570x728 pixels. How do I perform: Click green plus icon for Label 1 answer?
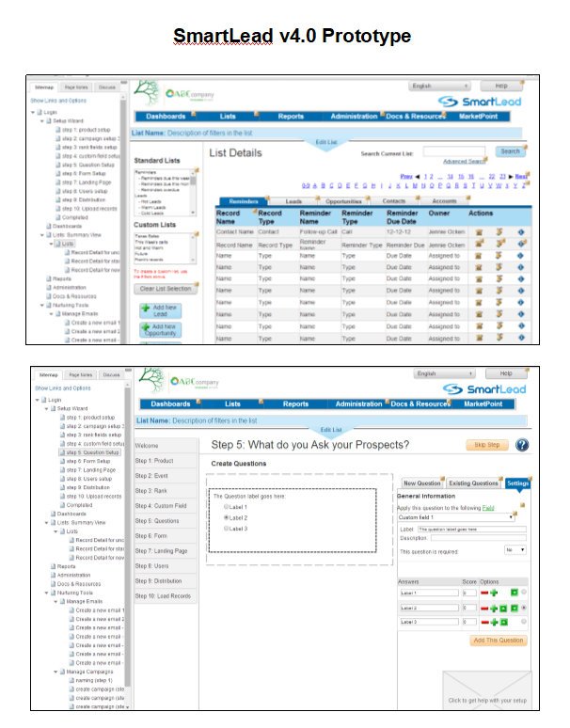click(494, 593)
